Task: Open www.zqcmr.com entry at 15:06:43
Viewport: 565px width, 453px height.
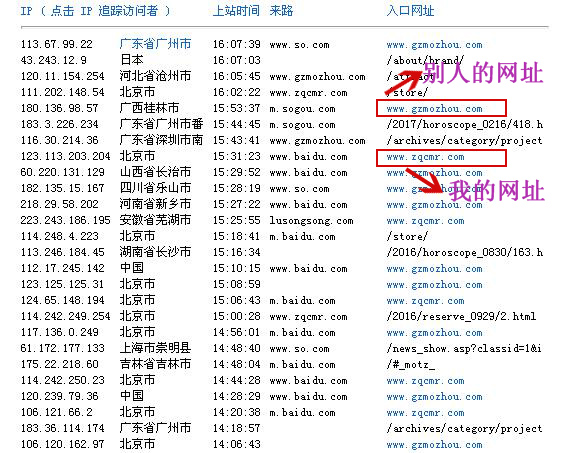Action: click(x=425, y=301)
